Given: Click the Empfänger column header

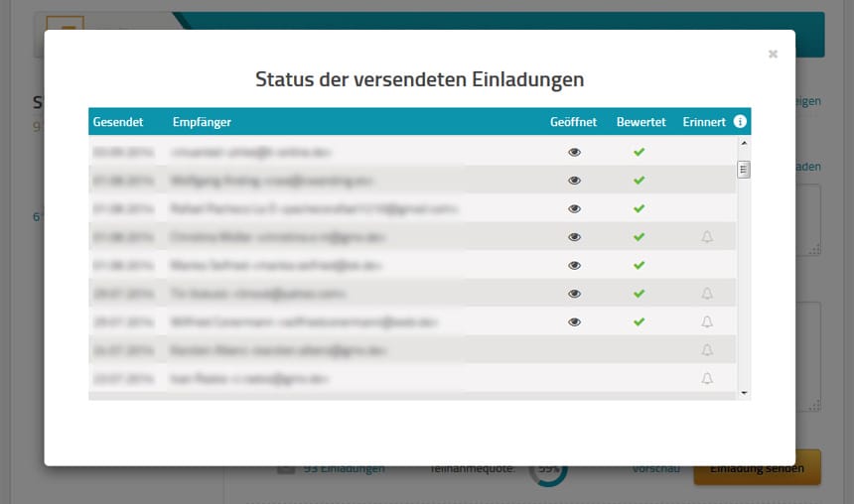Looking at the screenshot, I should 202,122.
